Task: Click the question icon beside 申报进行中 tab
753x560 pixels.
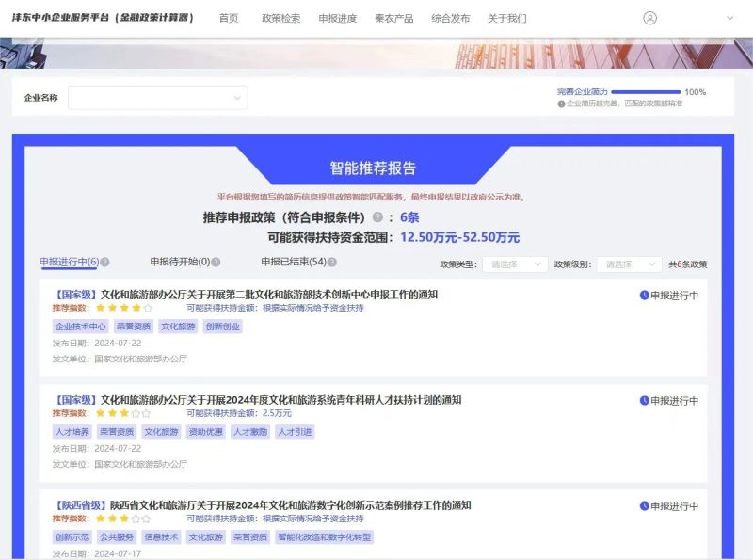Action: pos(105,263)
